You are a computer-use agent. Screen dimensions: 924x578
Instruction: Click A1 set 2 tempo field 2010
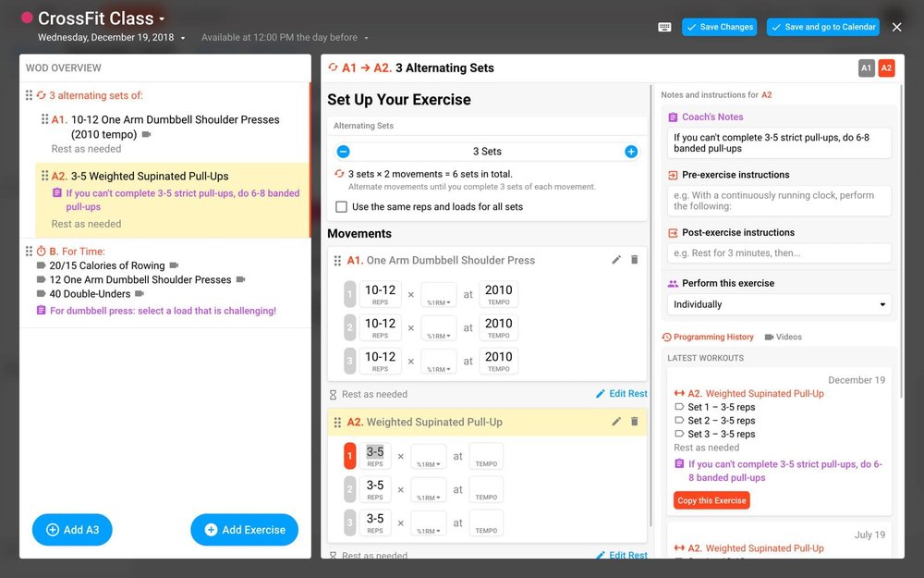(499, 327)
